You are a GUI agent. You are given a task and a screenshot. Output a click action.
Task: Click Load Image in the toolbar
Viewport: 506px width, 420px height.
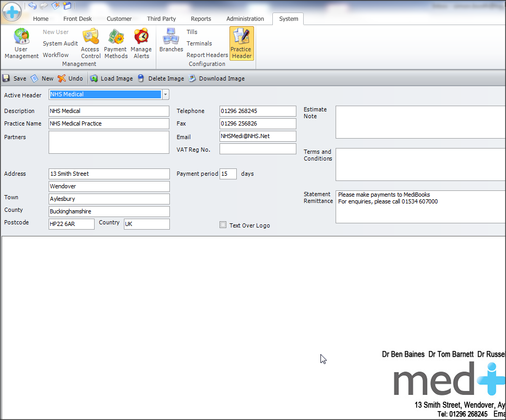(111, 78)
